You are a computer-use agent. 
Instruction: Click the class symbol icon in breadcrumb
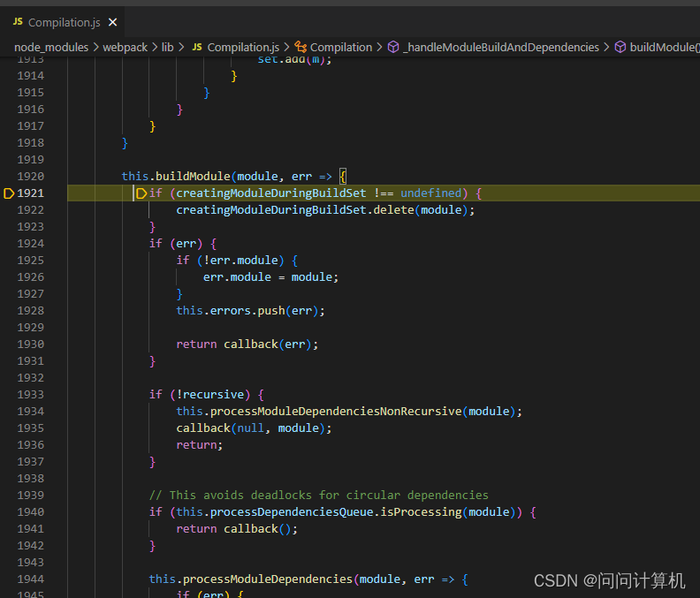[x=301, y=47]
